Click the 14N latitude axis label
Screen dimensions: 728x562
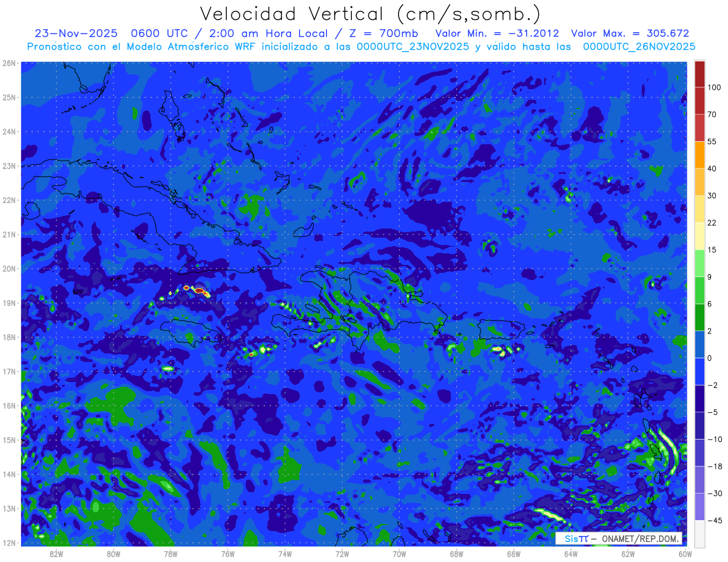tap(9, 474)
